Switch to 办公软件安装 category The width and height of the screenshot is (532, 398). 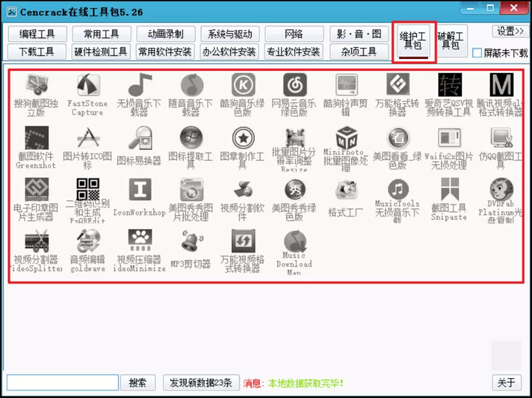(x=229, y=52)
